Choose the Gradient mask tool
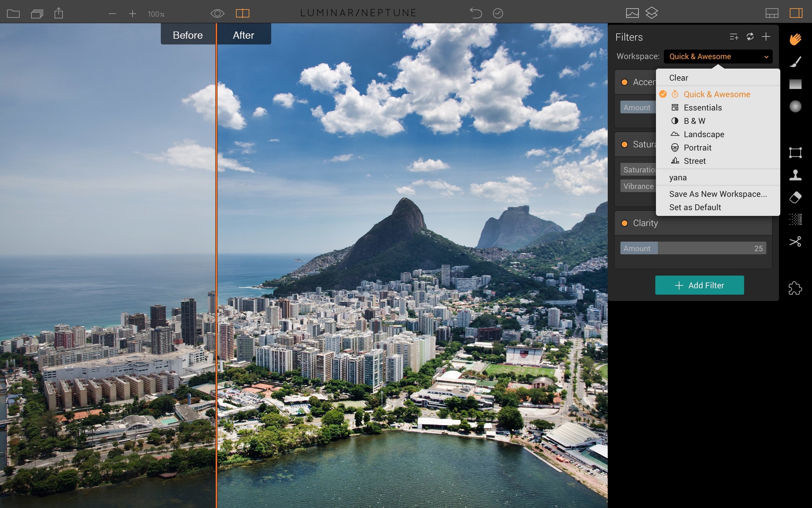 (795, 84)
